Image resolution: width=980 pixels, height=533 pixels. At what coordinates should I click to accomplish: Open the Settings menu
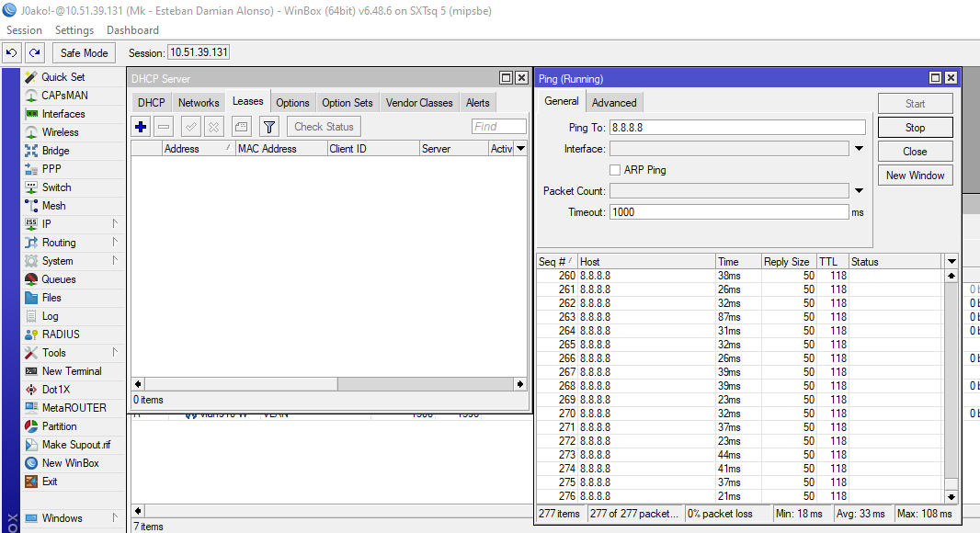pyautogui.click(x=74, y=30)
